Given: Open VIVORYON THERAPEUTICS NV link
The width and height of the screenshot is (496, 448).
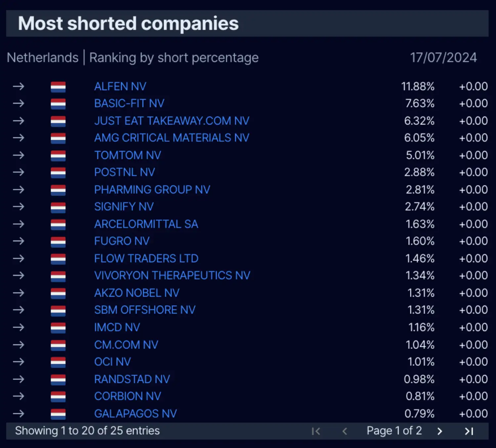Looking at the screenshot, I should coord(172,276).
